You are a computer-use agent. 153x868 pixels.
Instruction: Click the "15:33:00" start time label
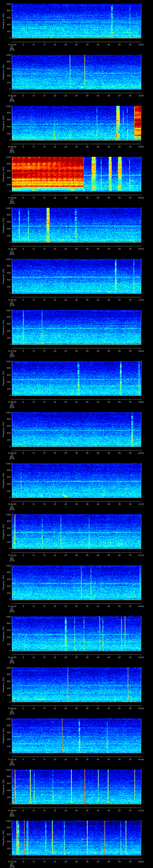tap(12, 147)
